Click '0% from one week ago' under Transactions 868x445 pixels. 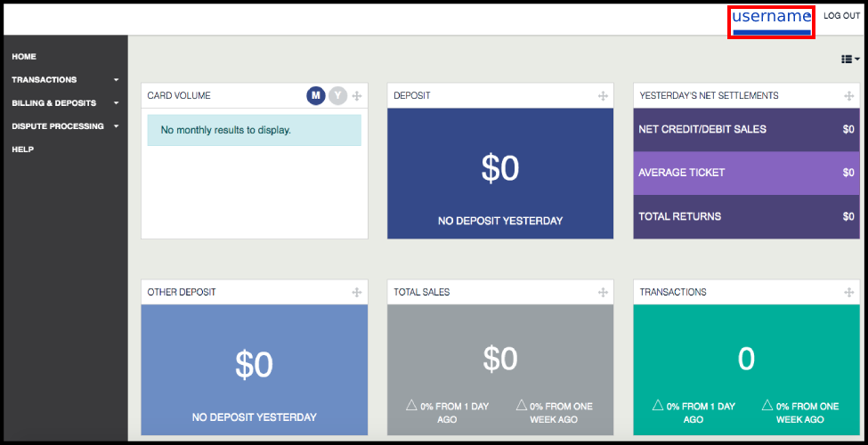click(x=800, y=412)
